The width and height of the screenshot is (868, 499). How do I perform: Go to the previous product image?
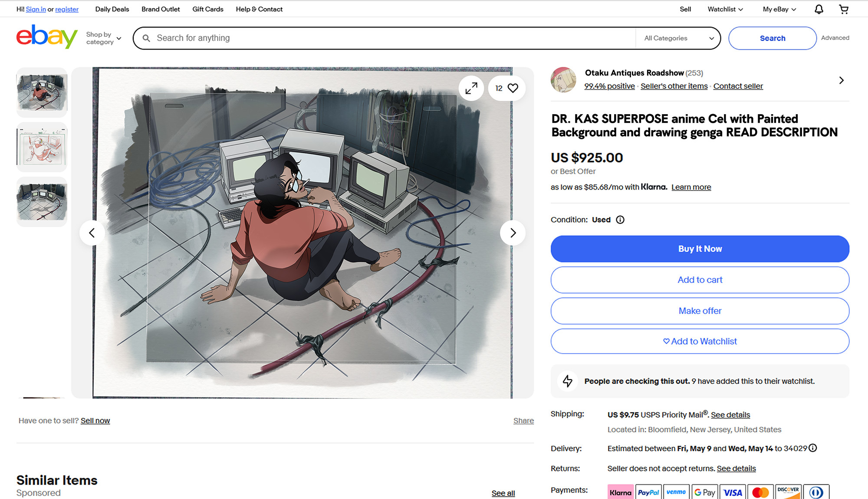tap(92, 233)
